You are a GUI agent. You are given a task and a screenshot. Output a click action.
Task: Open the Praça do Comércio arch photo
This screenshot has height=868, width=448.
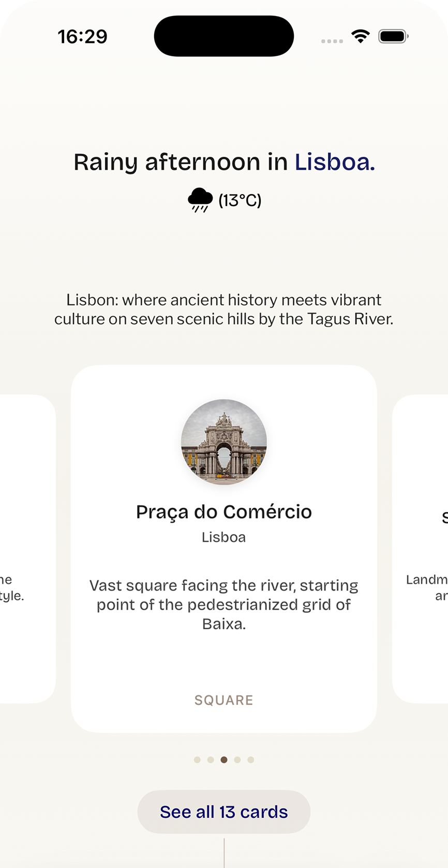(x=224, y=442)
